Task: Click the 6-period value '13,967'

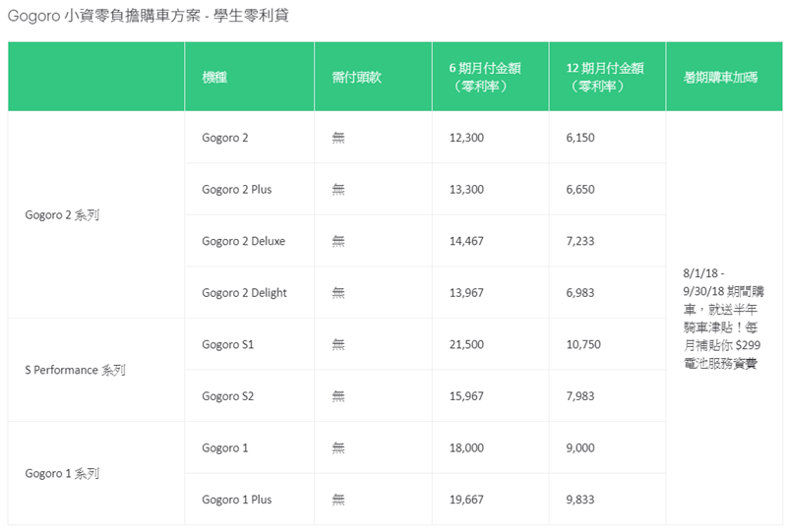Action: (x=466, y=293)
